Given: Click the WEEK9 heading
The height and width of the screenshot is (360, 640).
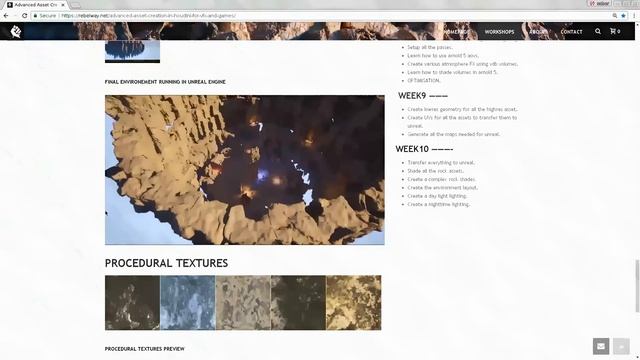Looking at the screenshot, I should pyautogui.click(x=423, y=96).
